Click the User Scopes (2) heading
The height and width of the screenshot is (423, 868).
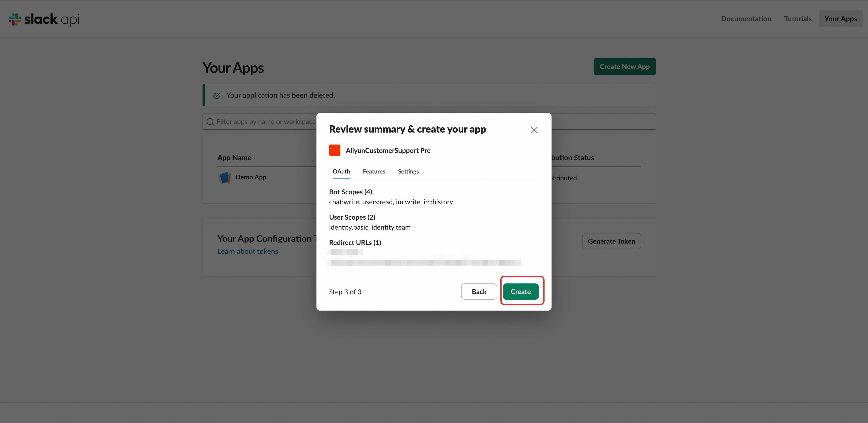(x=352, y=217)
